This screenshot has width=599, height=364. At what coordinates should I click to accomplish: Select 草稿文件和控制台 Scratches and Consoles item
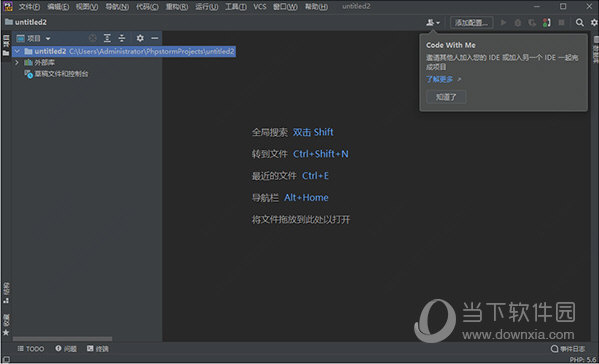56,74
